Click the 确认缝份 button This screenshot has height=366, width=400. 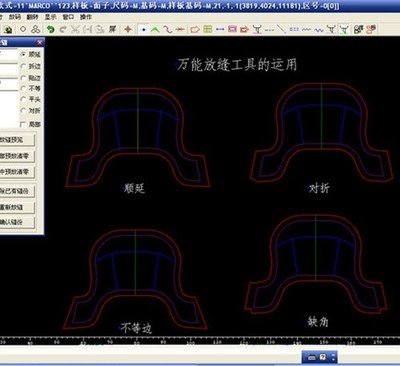point(17,222)
